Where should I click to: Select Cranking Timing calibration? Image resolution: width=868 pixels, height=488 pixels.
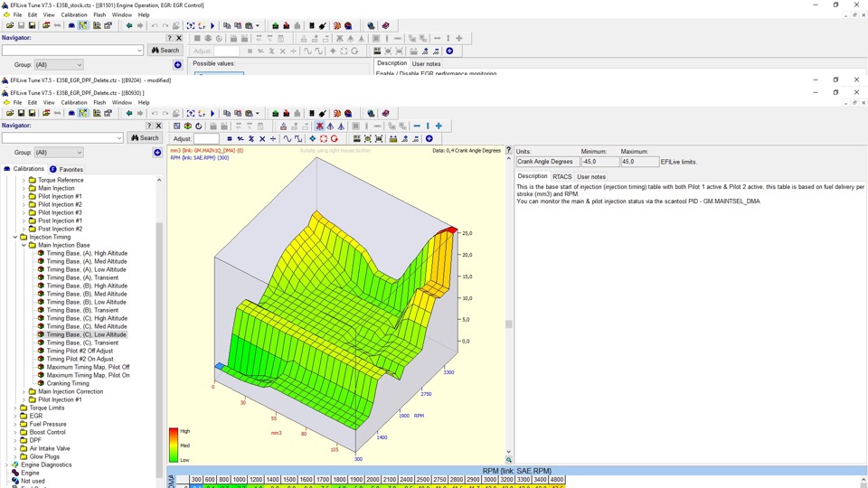(x=68, y=383)
